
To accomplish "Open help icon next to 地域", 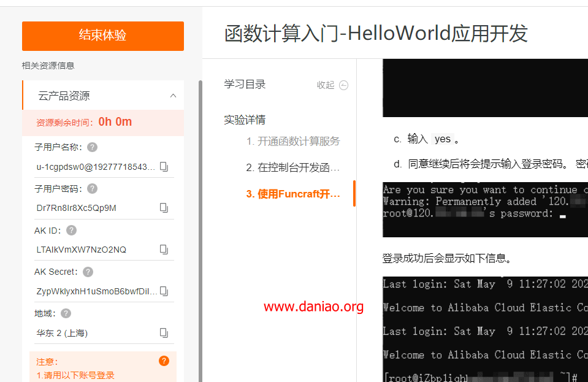I will tap(66, 313).
